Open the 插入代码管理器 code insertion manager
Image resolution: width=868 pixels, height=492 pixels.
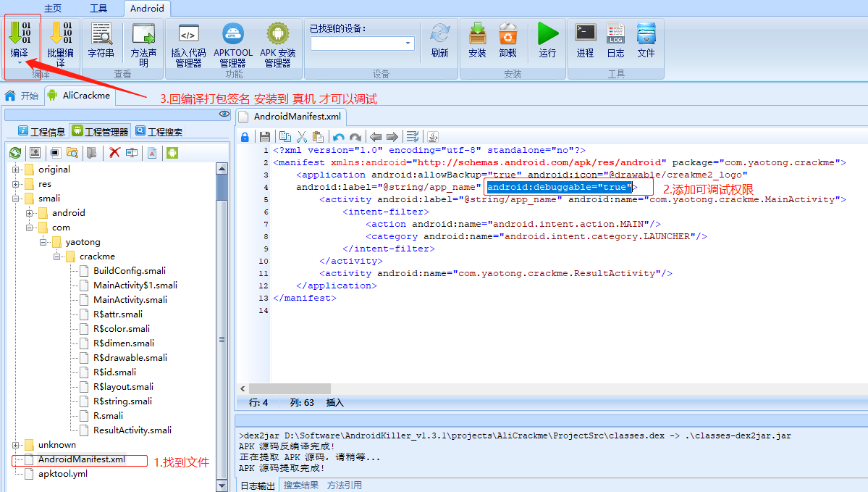188,44
